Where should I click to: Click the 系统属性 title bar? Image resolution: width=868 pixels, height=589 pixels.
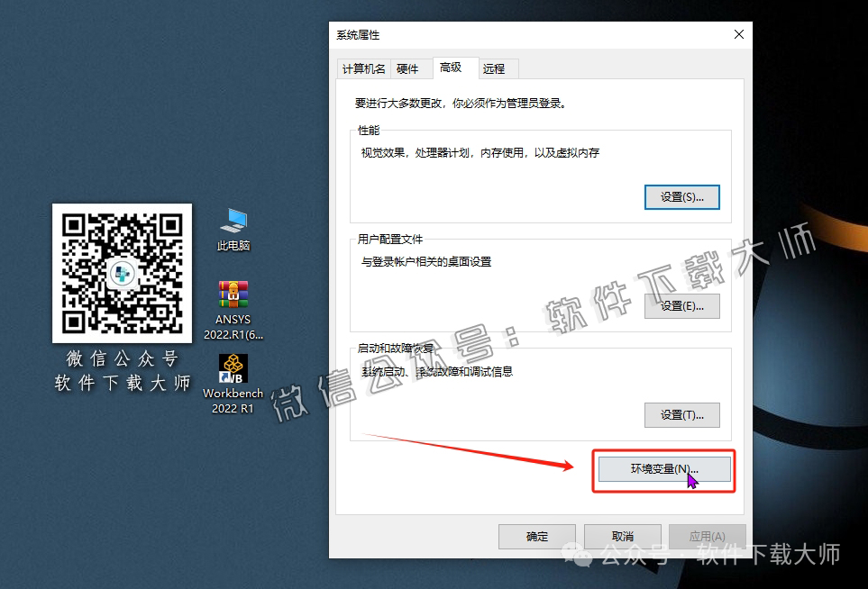pos(496,34)
